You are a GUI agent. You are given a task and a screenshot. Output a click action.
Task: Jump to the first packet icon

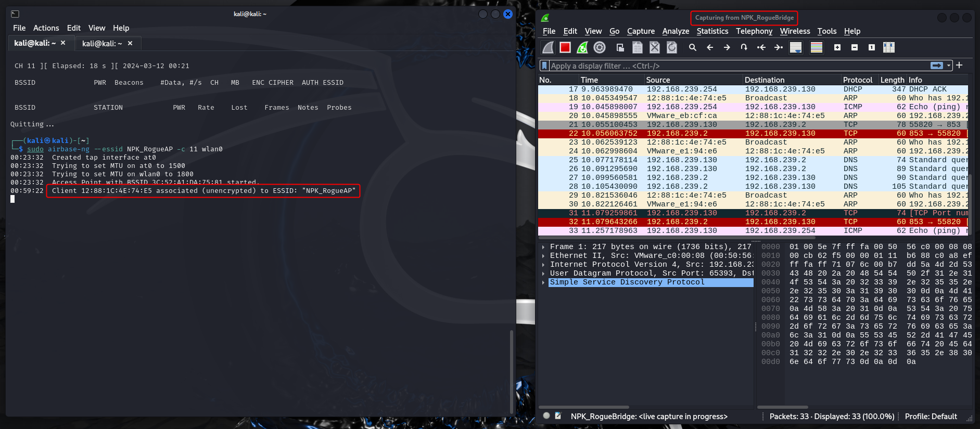pos(761,47)
